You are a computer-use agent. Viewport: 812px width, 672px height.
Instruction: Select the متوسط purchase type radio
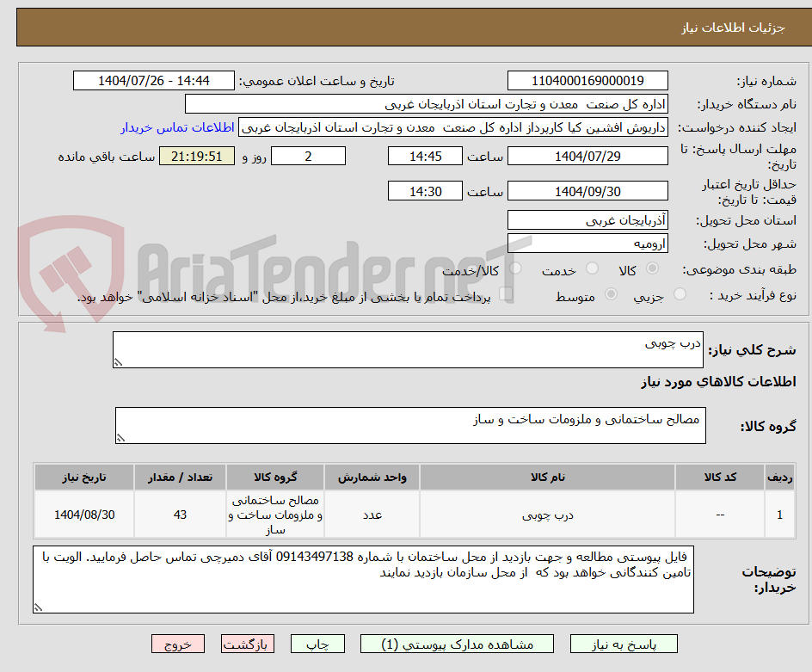[x=611, y=294]
